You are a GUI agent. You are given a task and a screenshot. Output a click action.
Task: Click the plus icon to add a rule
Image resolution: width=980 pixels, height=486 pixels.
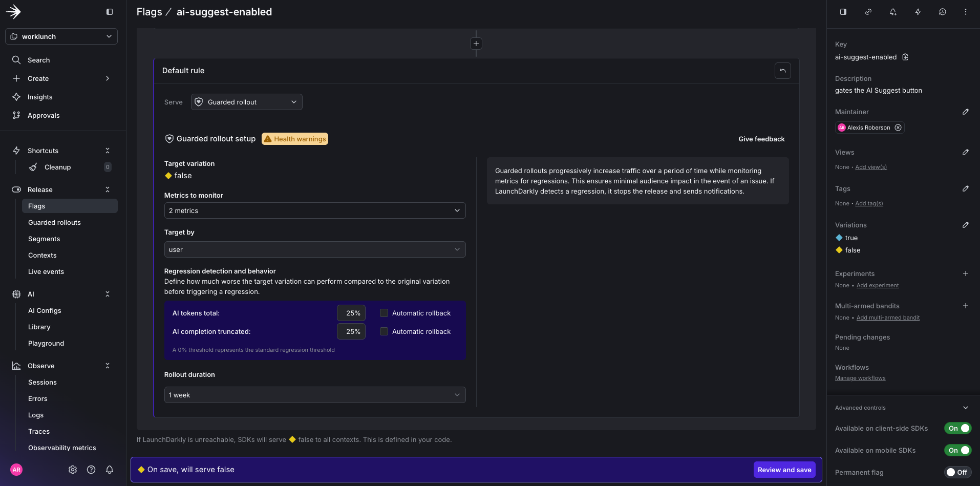[476, 44]
